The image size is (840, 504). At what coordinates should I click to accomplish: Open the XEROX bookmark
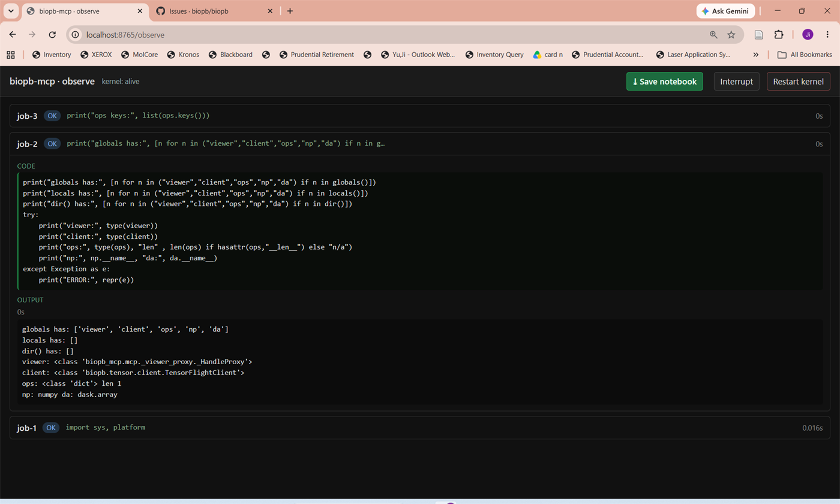(95, 55)
